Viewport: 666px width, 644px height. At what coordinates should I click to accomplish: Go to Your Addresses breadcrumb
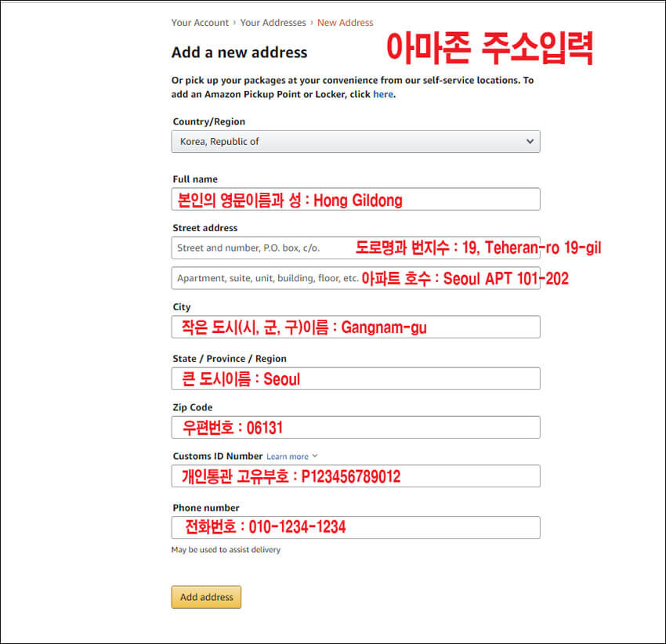pyautogui.click(x=273, y=23)
